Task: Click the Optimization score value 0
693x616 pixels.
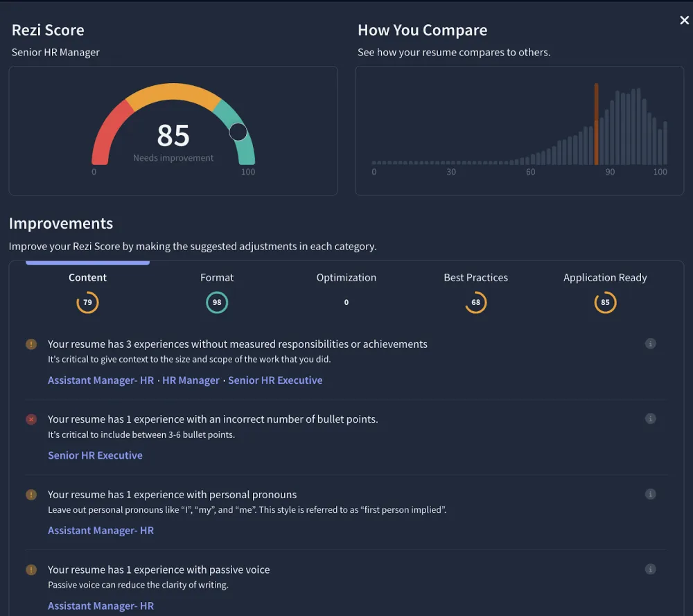Action: 346,302
